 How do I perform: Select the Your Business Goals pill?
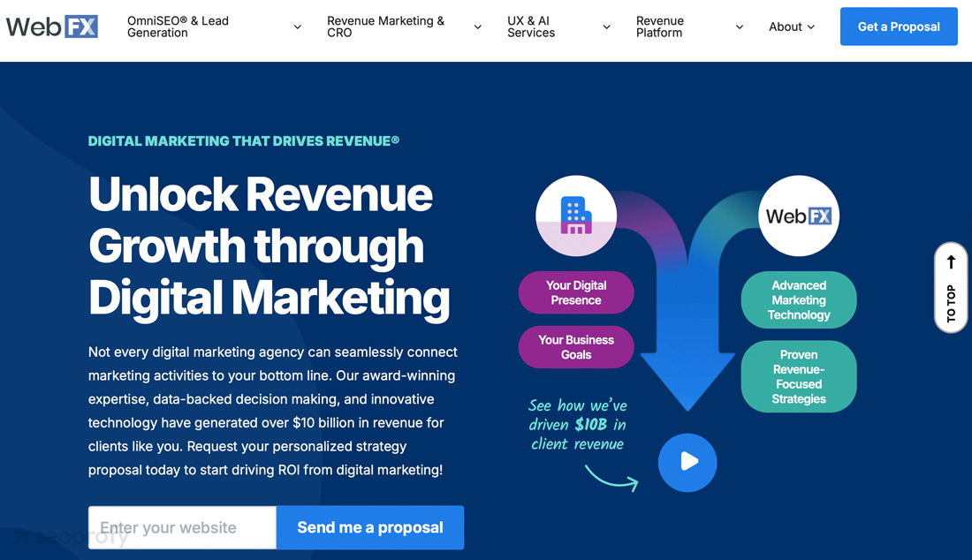coord(576,347)
